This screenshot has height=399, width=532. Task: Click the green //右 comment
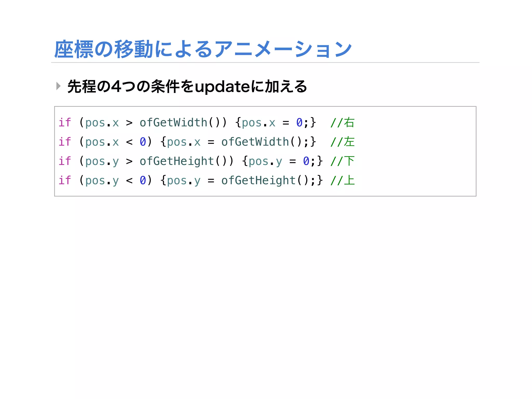tap(342, 123)
